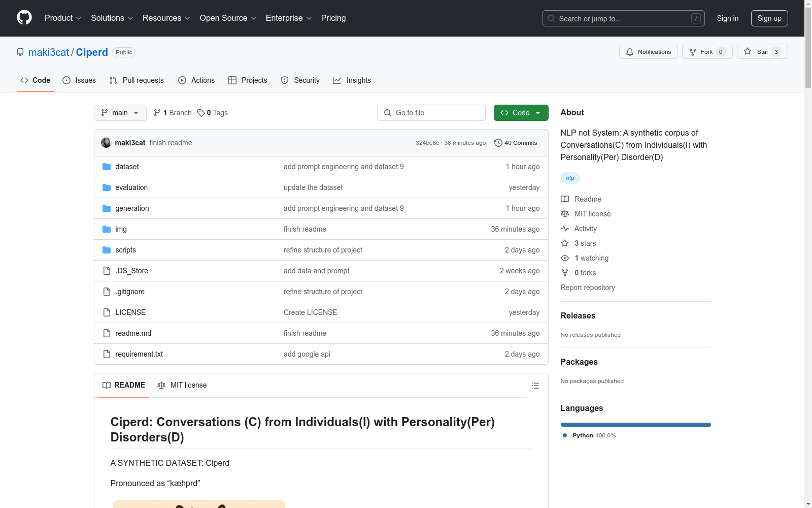Open the Pricing page link

coord(333,18)
